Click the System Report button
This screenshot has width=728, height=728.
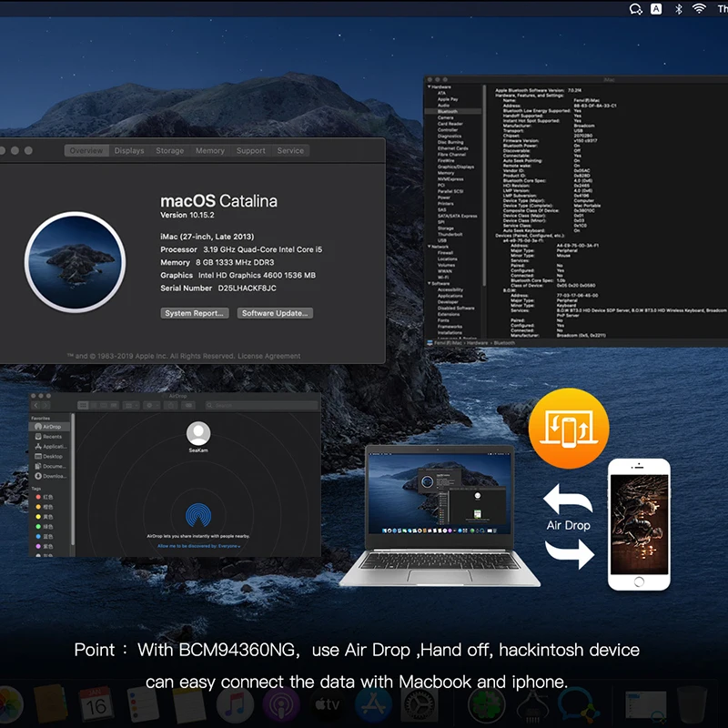click(x=195, y=313)
